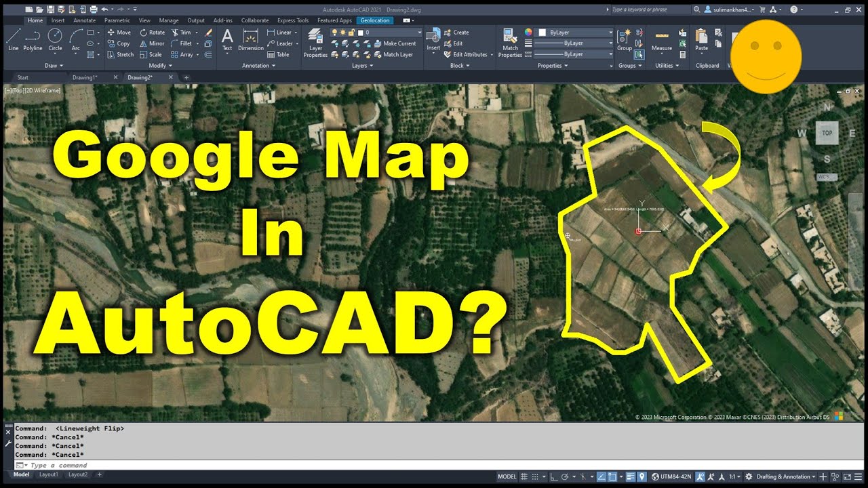Activate the Fillet command
The width and height of the screenshot is (868, 488).
click(181, 43)
